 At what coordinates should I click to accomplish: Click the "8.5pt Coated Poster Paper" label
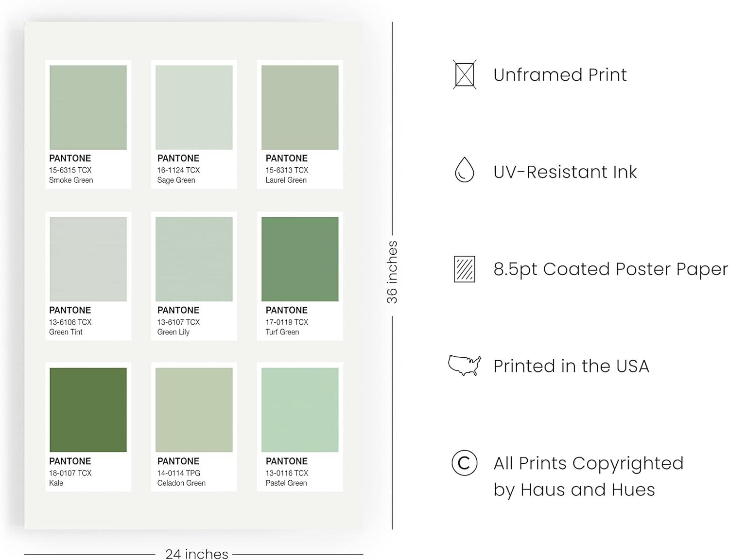pyautogui.click(x=610, y=269)
